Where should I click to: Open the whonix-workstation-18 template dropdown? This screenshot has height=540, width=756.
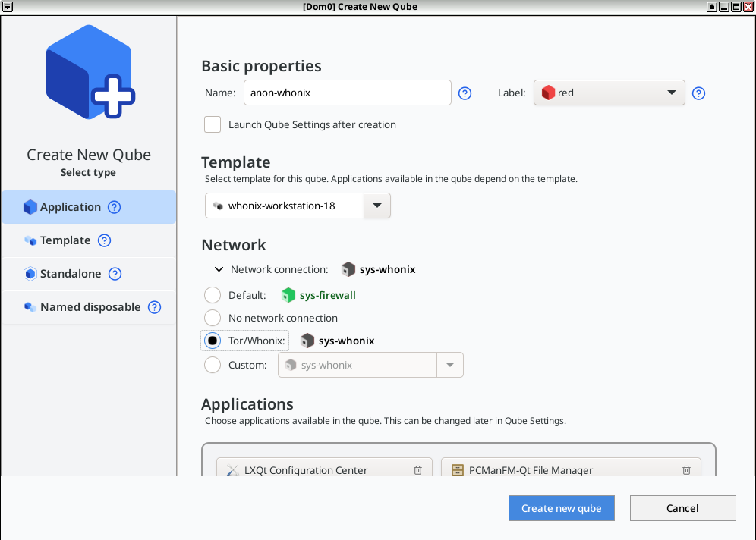[377, 206]
